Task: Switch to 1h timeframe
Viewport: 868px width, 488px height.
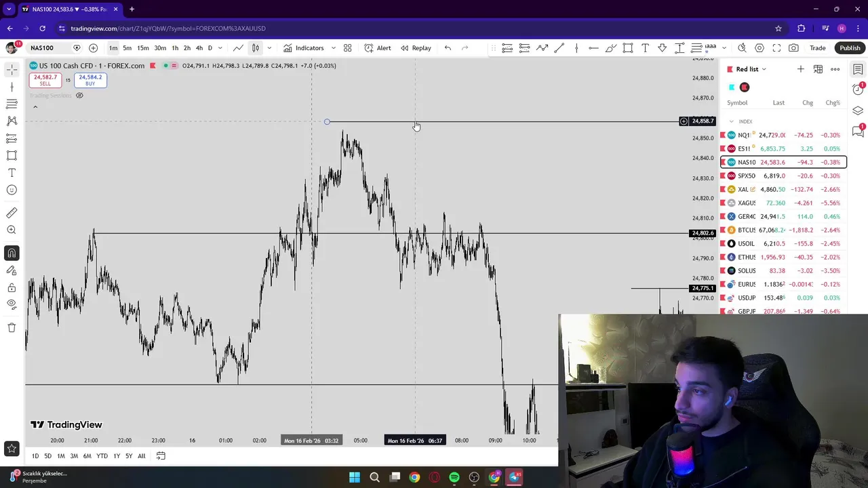Action: coord(175,48)
